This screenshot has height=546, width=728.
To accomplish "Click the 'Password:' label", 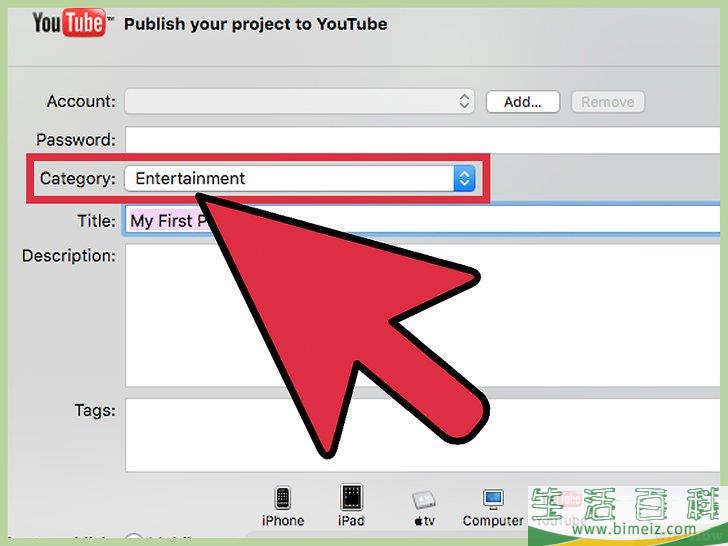I will (x=76, y=140).
